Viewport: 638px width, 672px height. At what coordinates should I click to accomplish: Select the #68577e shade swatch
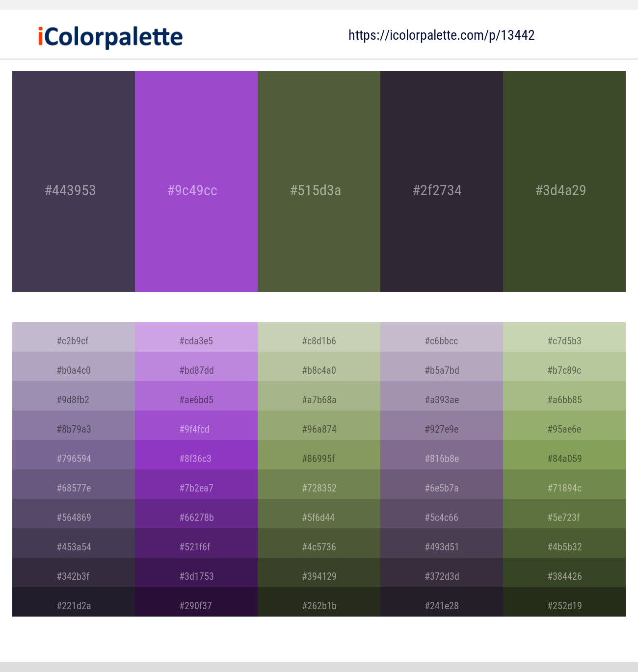pyautogui.click(x=73, y=488)
